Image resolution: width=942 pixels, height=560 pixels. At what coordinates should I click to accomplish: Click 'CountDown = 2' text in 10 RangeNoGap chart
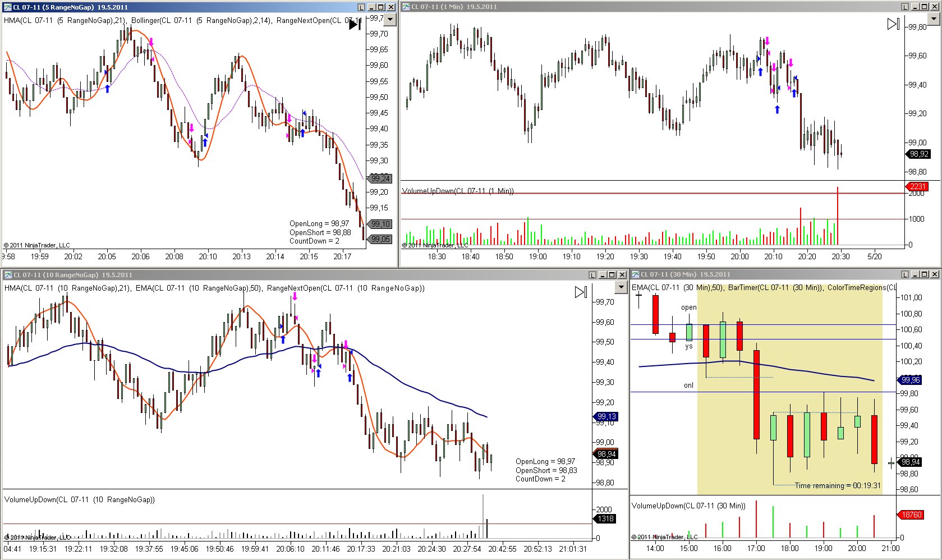540,479
